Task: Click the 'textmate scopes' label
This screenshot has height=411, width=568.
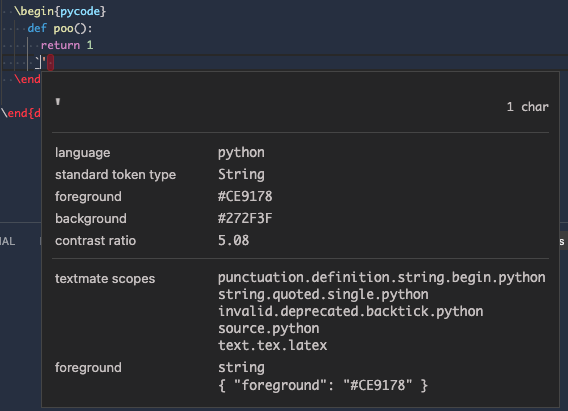Action: pyautogui.click(x=105, y=279)
